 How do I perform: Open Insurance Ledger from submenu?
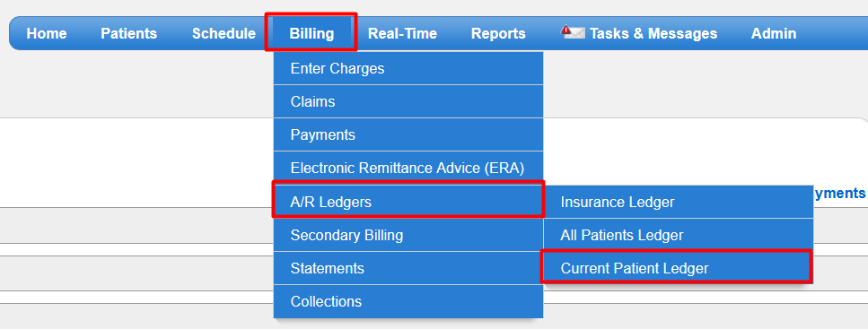tap(679, 202)
